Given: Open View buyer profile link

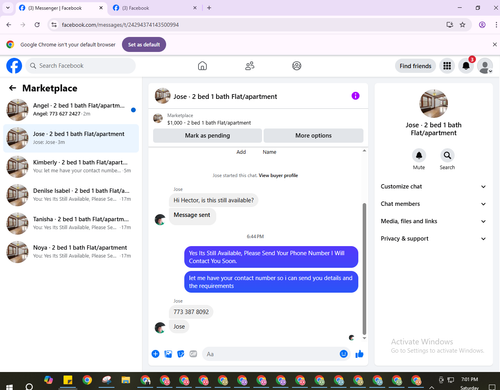Looking at the screenshot, I should pos(278,175).
